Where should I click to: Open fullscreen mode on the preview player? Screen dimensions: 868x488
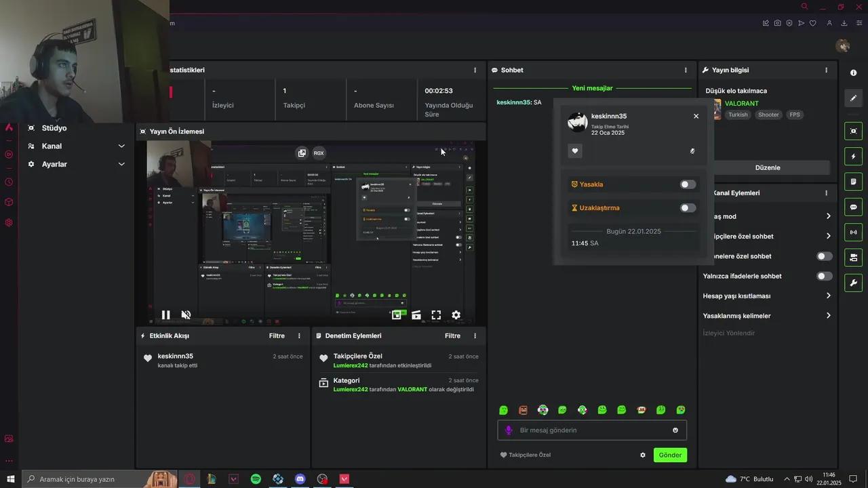[x=436, y=314]
